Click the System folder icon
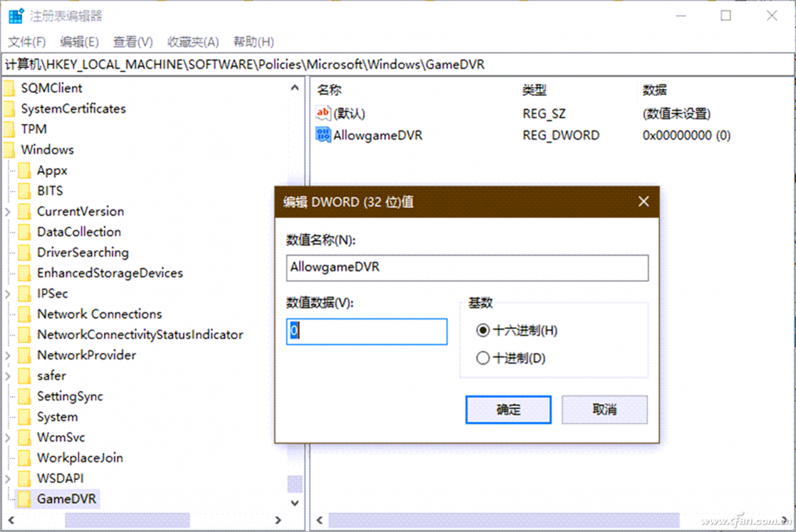The image size is (796, 532). click(25, 417)
